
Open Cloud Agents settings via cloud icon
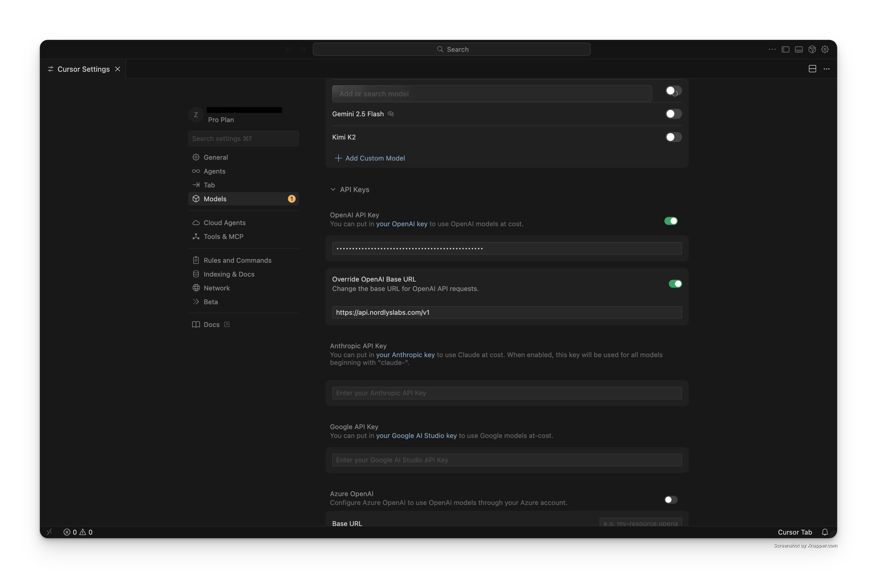pyautogui.click(x=196, y=222)
